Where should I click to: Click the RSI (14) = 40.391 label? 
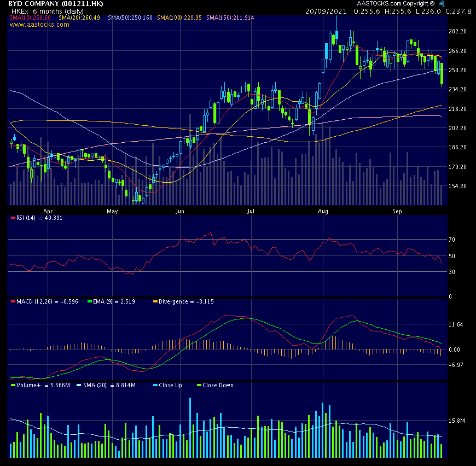(39, 218)
